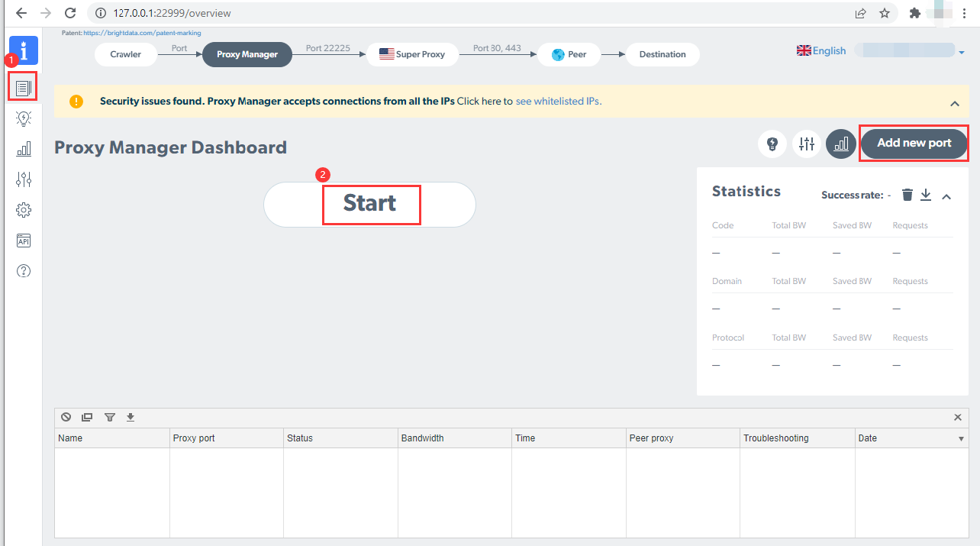Viewport: 980px width, 546px height.
Task: Download logs using the download arrow icon
Action: (x=131, y=417)
